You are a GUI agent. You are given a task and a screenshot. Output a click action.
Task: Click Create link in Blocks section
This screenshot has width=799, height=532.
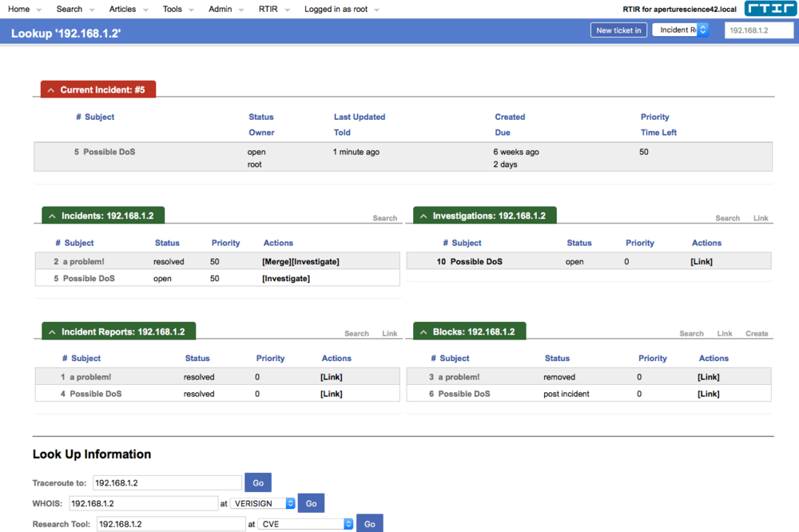tap(757, 334)
